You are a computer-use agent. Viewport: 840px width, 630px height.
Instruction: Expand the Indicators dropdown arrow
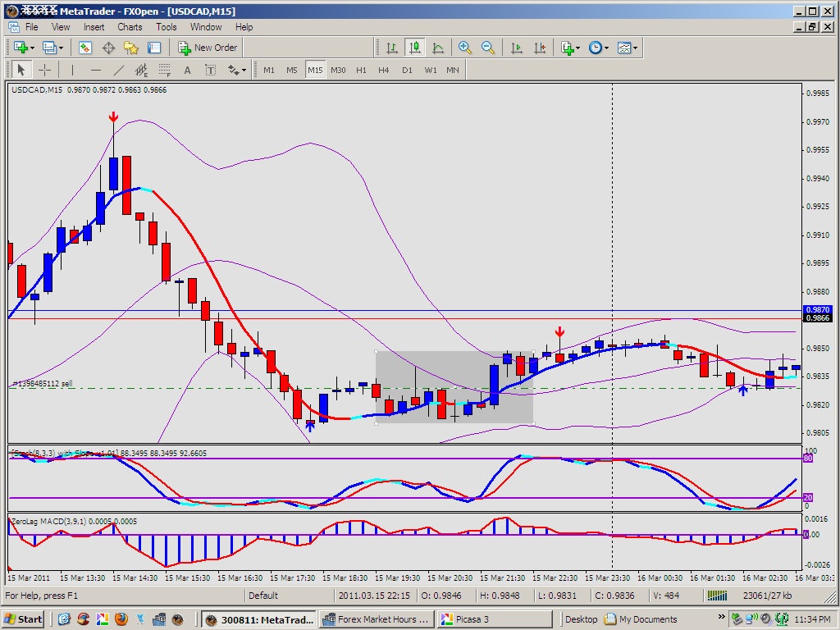[578, 48]
